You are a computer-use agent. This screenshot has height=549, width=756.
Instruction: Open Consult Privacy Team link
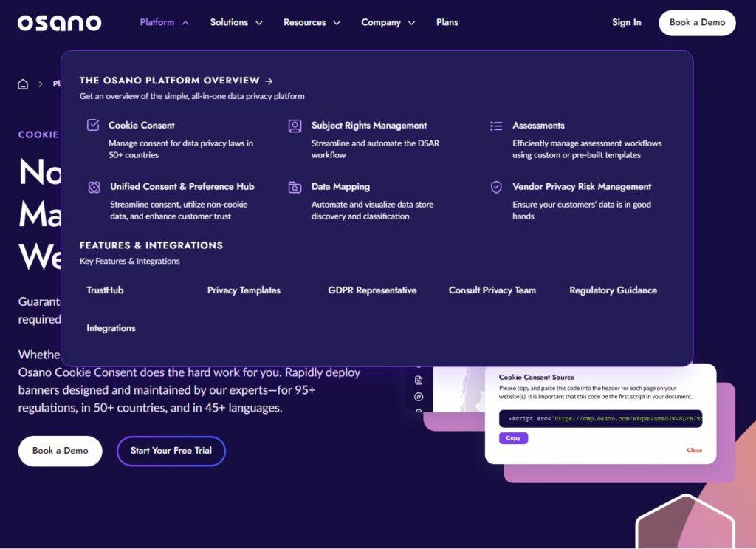click(492, 290)
